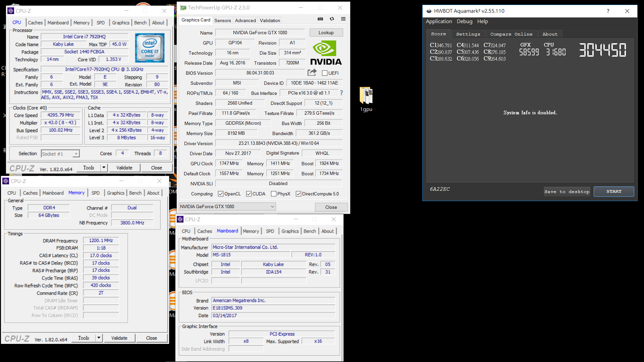644x362 pixels.
Task: Click Validate in CPU-Z CPU window
Action: tap(124, 168)
